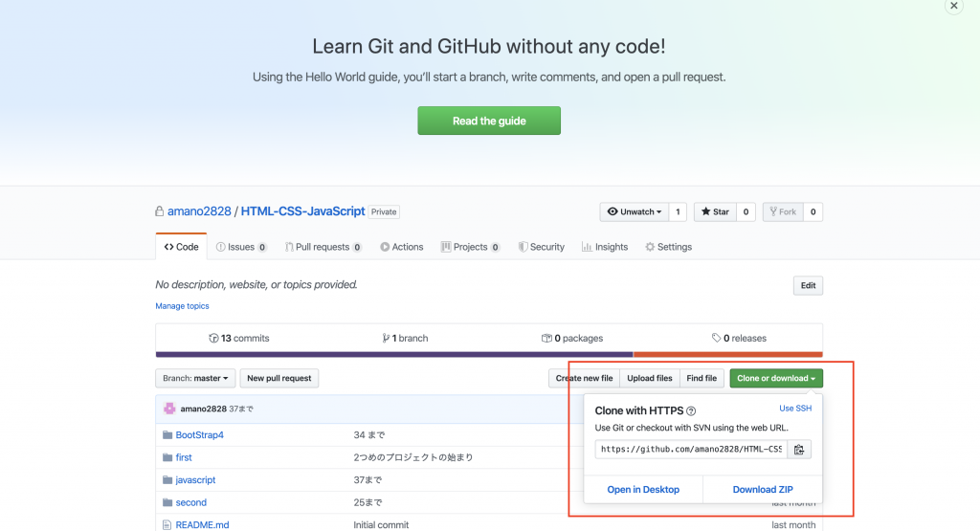Open the javascript folder
980x531 pixels.
tap(195, 479)
